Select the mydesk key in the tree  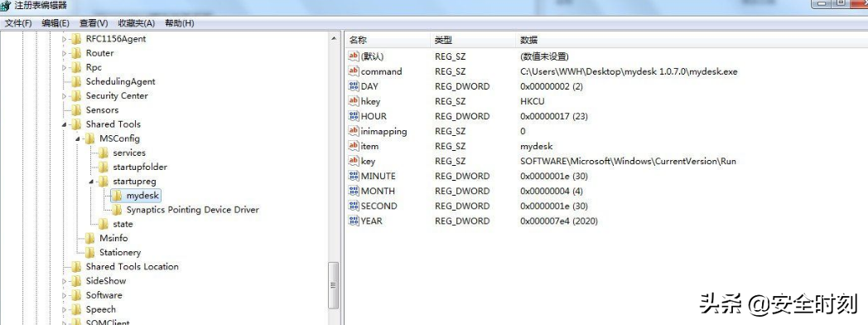142,196
